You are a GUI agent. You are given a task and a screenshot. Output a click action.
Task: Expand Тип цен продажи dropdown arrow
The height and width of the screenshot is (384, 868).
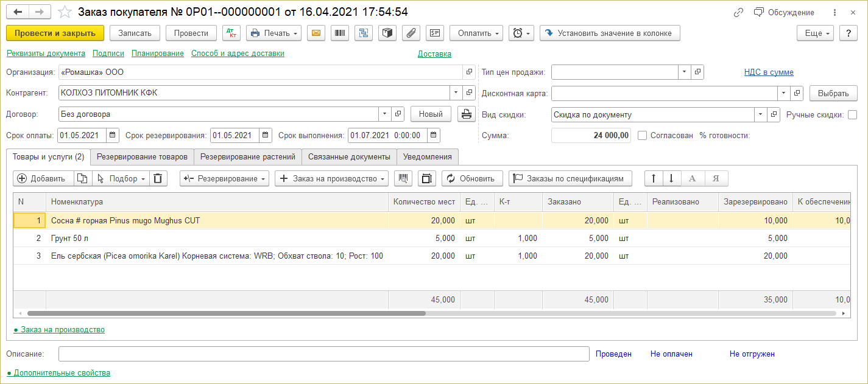[x=685, y=72]
